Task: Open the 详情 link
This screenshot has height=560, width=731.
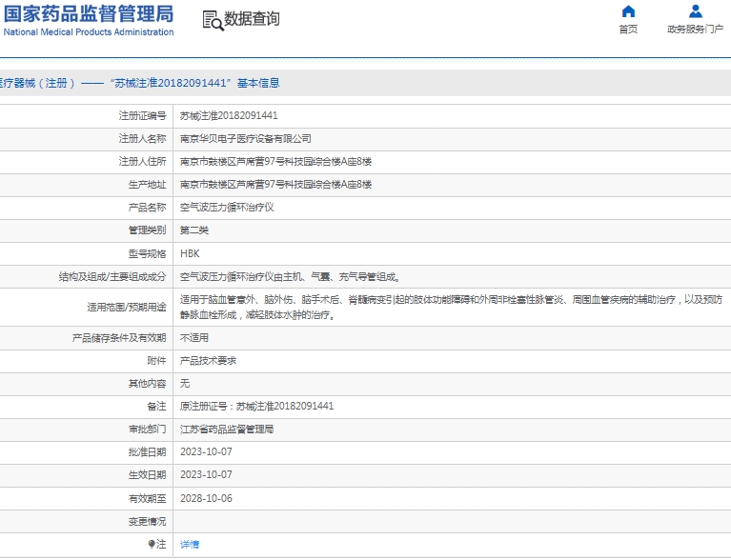Action: (x=190, y=544)
